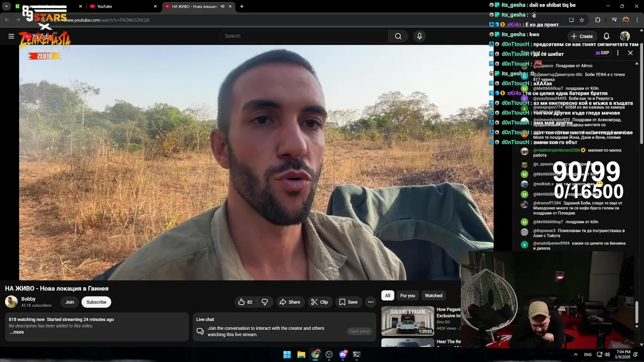Screen dimensions: 644x362
Task: Open Chrome from taskbar
Action: [x=315, y=354]
